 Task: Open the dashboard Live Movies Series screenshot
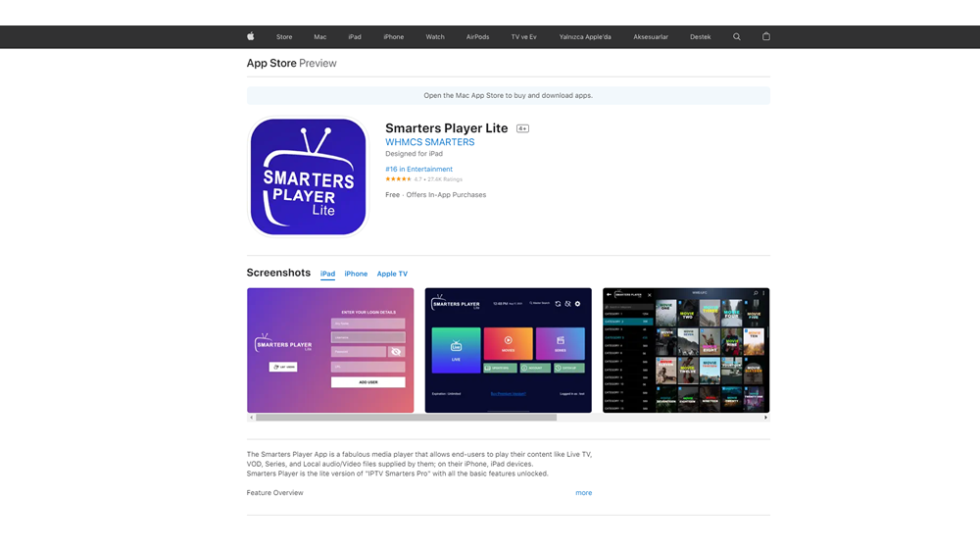click(x=508, y=350)
